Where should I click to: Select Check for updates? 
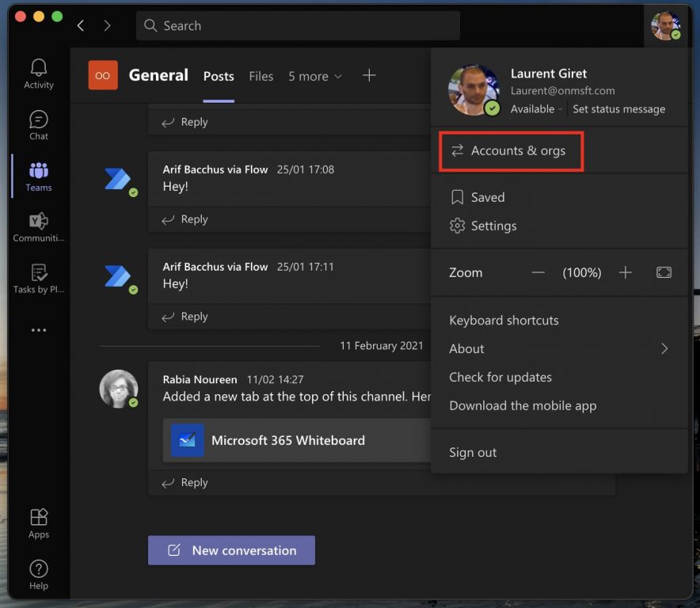(x=500, y=378)
